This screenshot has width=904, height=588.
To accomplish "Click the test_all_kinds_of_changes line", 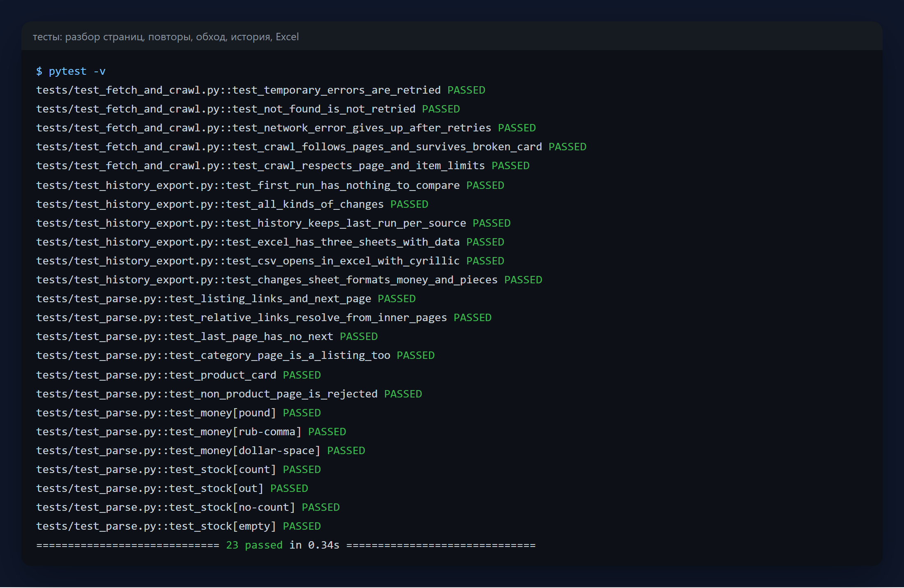I will coord(233,204).
